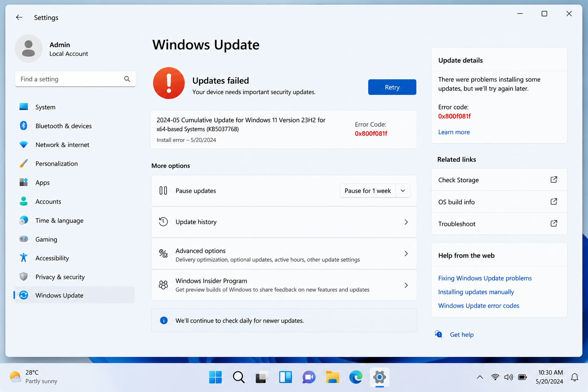
Task: Choose the Personalization paintbrush icon
Action: 24,163
